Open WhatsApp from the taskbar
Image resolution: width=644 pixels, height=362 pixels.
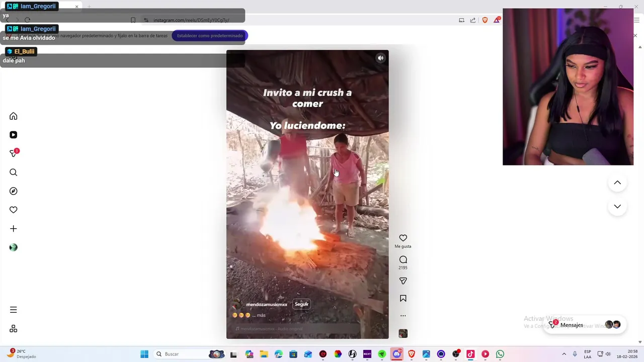pyautogui.click(x=500, y=354)
